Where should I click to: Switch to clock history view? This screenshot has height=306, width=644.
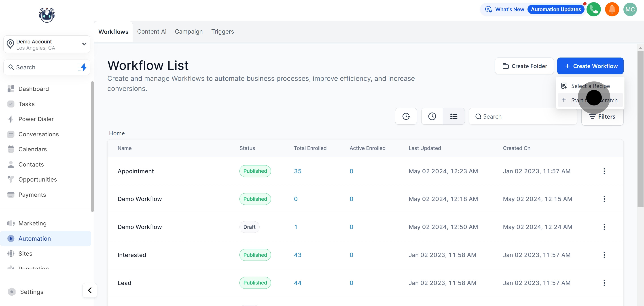click(432, 116)
